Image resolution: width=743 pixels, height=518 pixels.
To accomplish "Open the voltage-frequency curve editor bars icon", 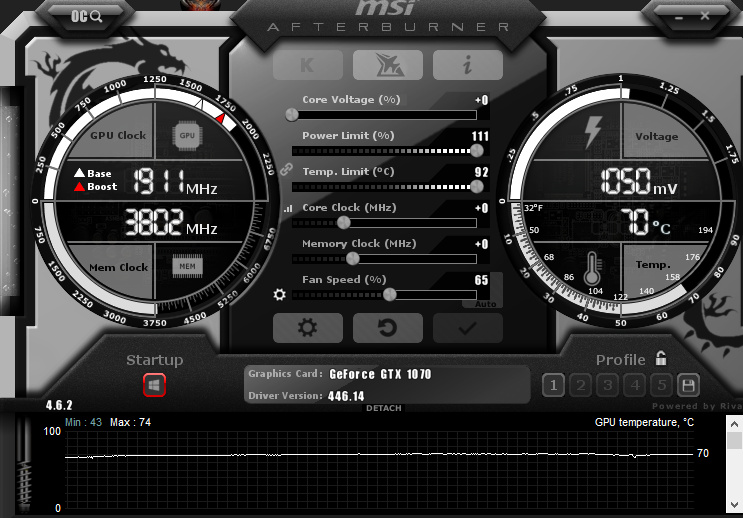I will pos(288,209).
